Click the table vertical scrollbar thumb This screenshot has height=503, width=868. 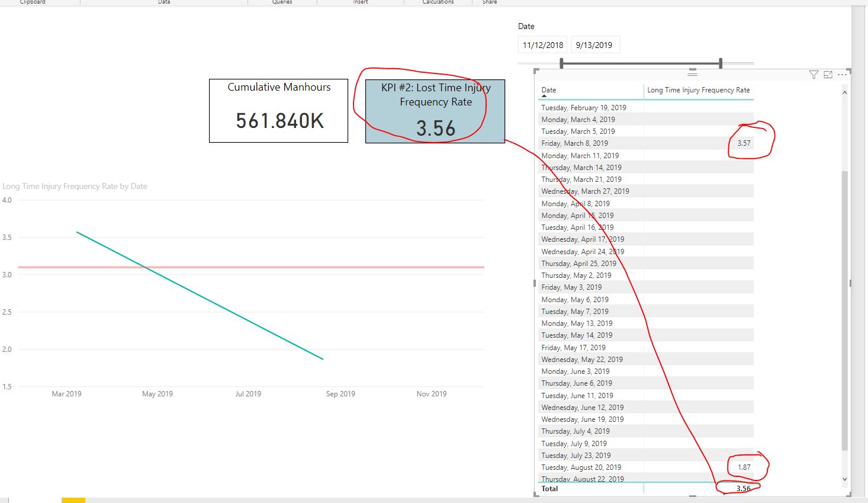click(x=844, y=310)
